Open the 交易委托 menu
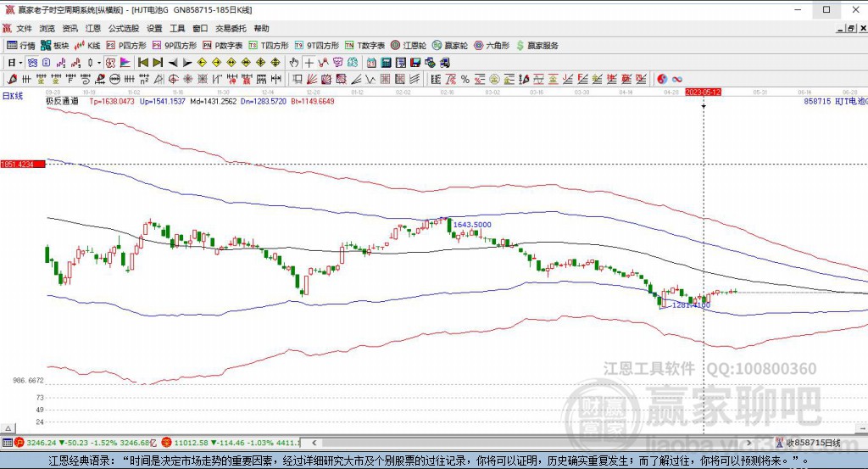 231,28
